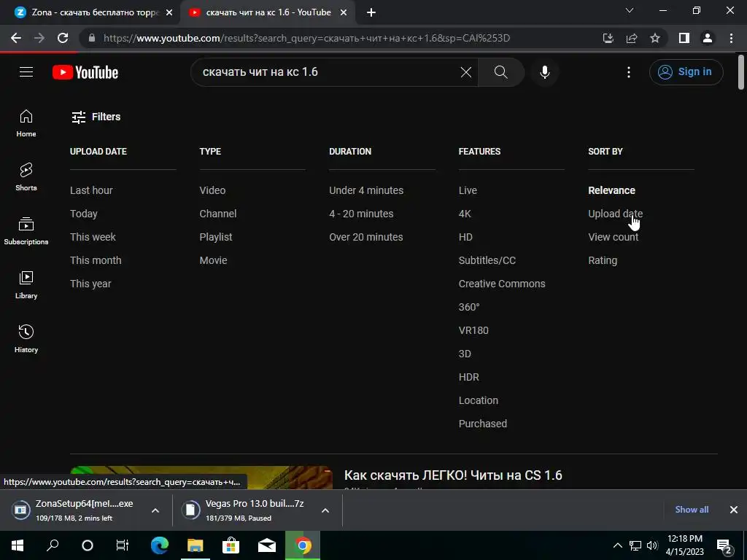This screenshot has width=747, height=560.
Task: Click Show all downloads
Action: click(x=692, y=510)
